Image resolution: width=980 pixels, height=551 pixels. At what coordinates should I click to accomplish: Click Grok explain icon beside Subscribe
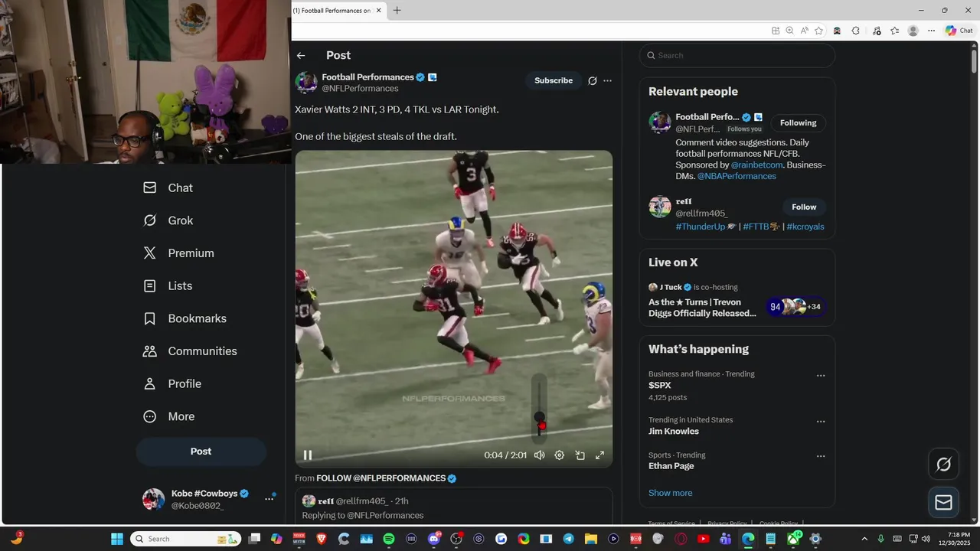(592, 80)
